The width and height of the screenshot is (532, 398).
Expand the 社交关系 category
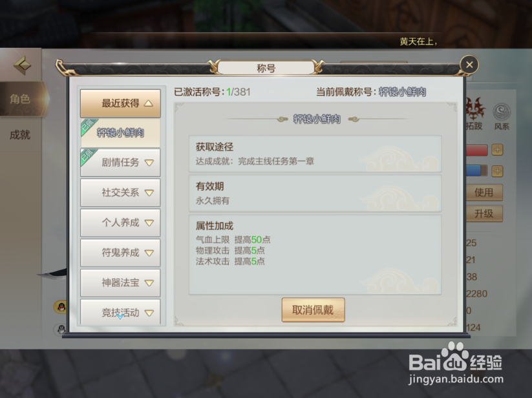(120, 193)
